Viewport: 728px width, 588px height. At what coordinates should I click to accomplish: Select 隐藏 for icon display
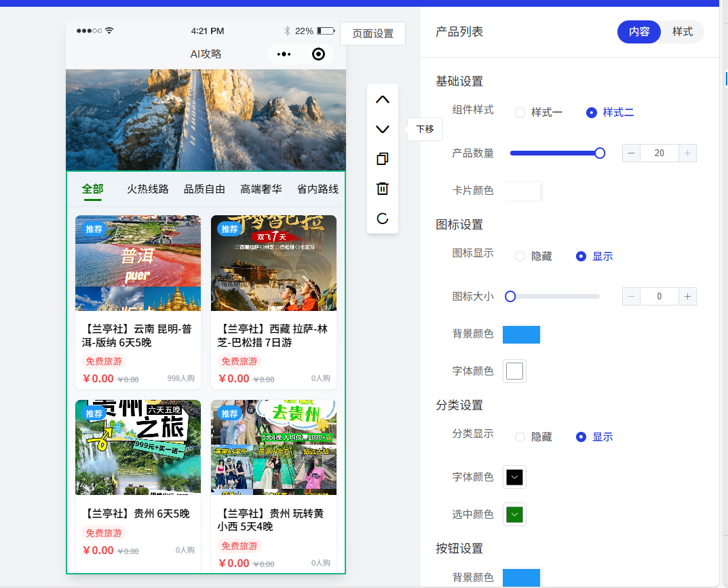pos(520,257)
